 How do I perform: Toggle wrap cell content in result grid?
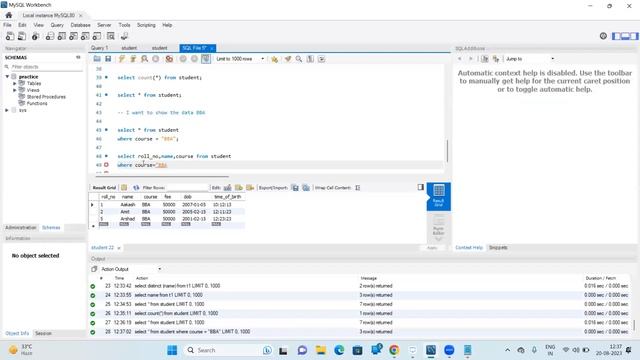pyautogui.click(x=358, y=188)
